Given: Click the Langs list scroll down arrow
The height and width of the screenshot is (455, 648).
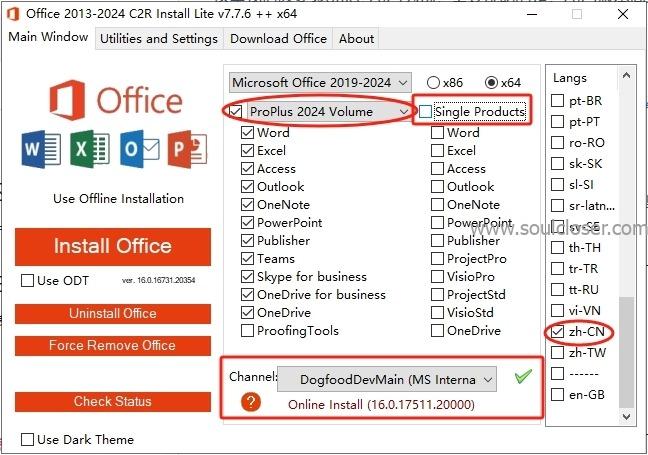Looking at the screenshot, I should point(627,417).
